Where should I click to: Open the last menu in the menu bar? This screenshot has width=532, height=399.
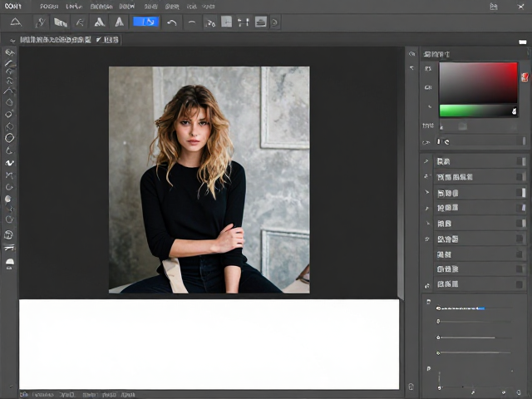tap(209, 7)
